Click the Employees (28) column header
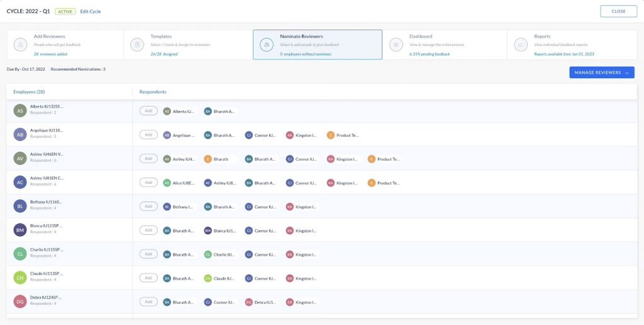 (x=29, y=92)
